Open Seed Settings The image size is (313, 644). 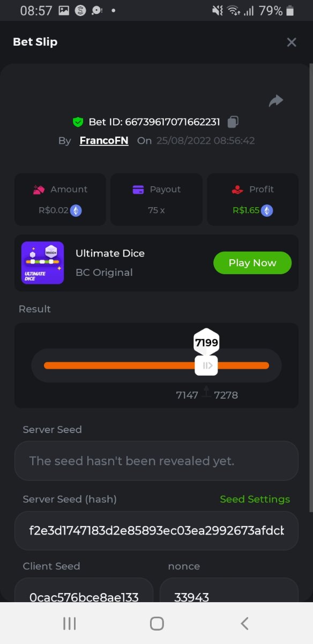click(255, 499)
